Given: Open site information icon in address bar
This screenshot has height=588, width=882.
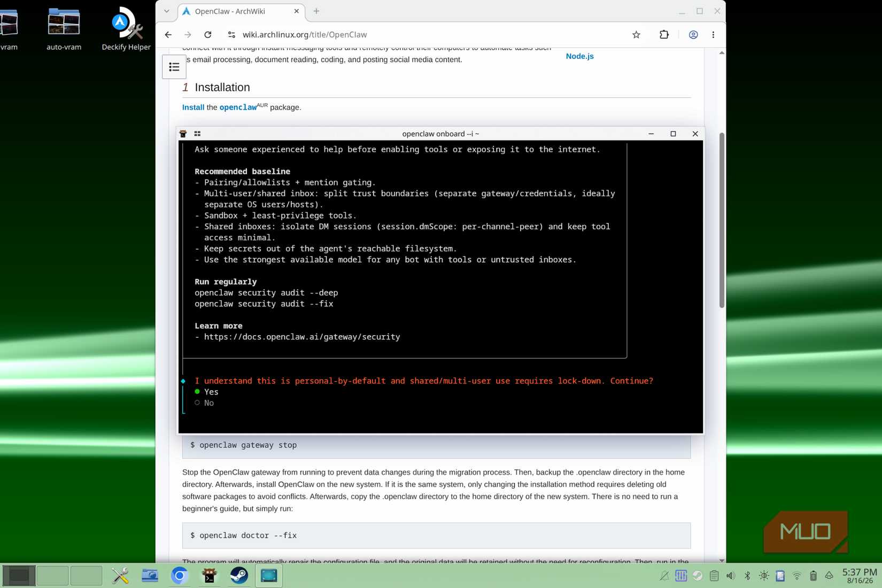Looking at the screenshot, I should coord(231,35).
